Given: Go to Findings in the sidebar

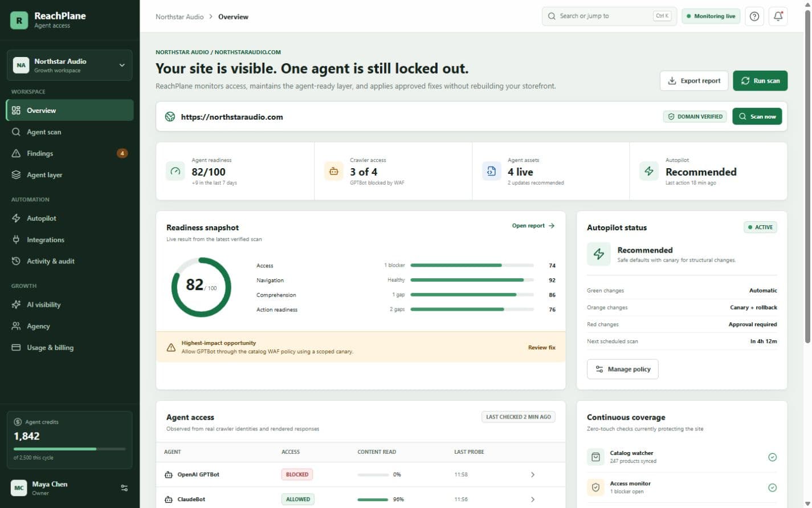Looking at the screenshot, I should pyautogui.click(x=70, y=153).
